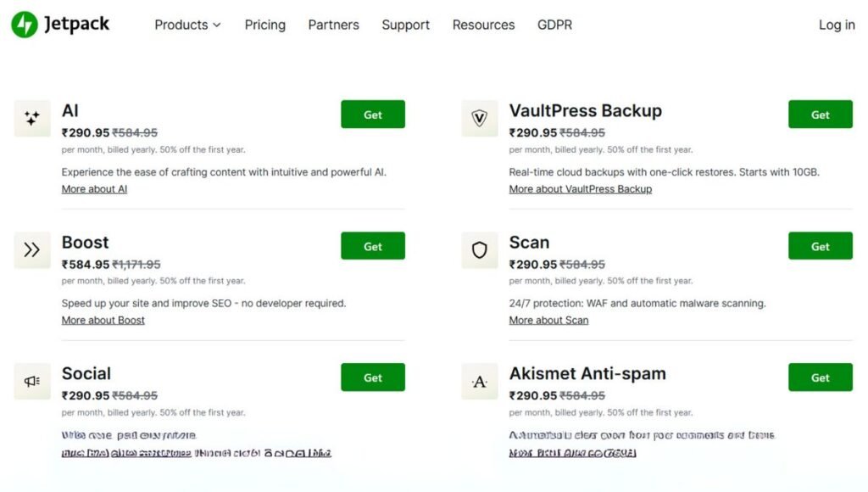Get the Scan product
Screen dimensions: 868x492
(x=821, y=246)
